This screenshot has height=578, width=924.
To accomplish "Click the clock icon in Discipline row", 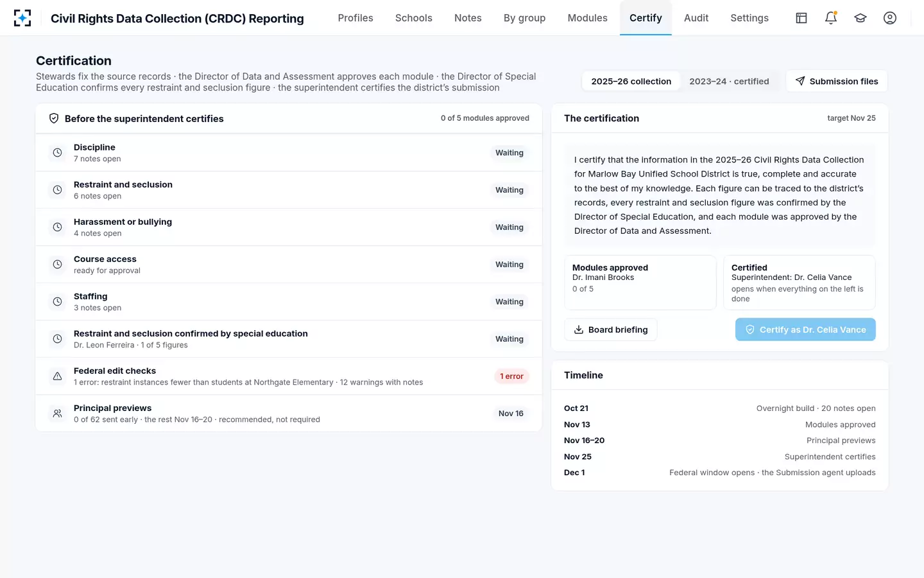I will pyautogui.click(x=58, y=153).
